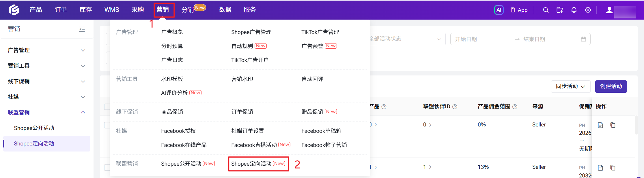Open the notification bell
Image resolution: width=644 pixels, height=178 pixels.
pyautogui.click(x=574, y=10)
